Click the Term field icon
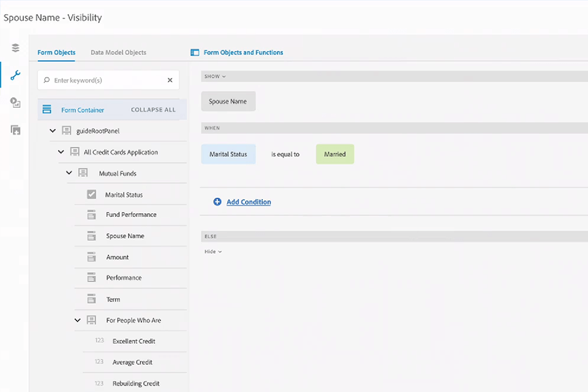Image resolution: width=588 pixels, height=392 pixels. point(91,299)
